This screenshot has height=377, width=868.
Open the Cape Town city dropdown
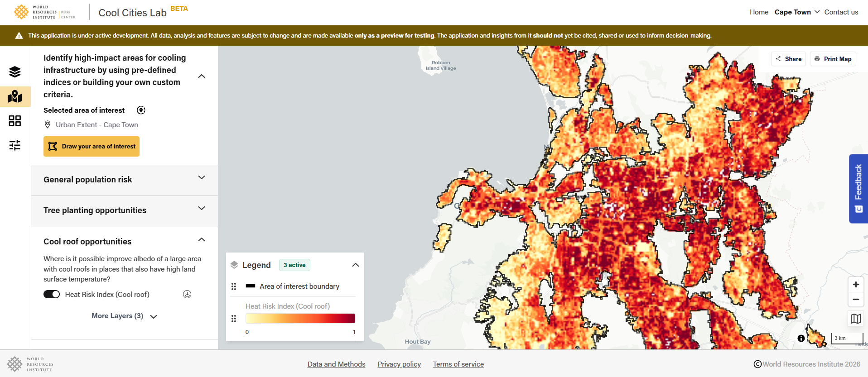[797, 12]
